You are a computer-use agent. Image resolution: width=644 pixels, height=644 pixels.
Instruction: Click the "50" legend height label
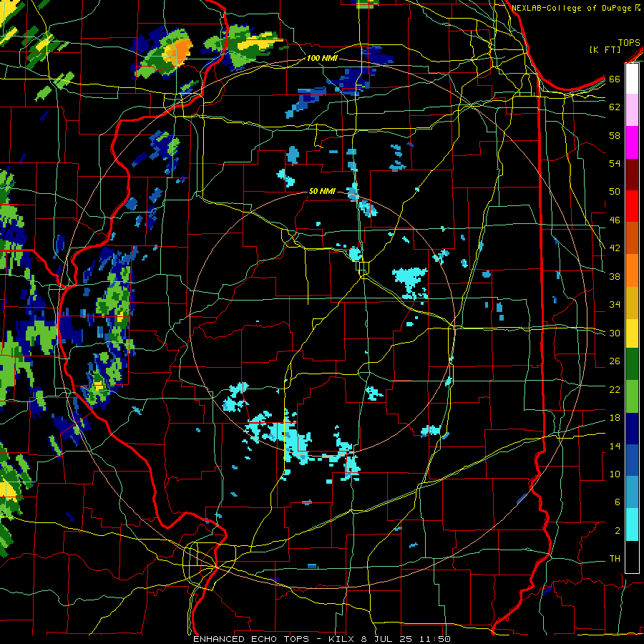click(615, 192)
